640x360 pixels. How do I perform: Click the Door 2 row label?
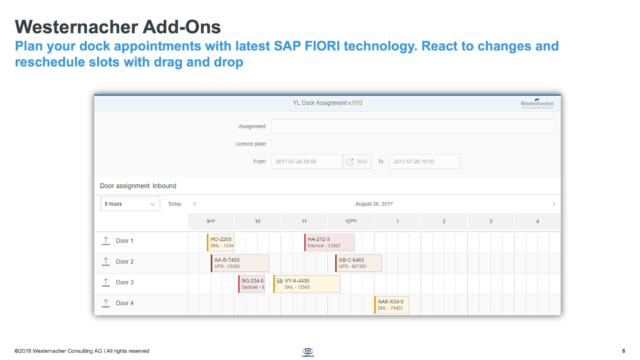pyautogui.click(x=124, y=262)
